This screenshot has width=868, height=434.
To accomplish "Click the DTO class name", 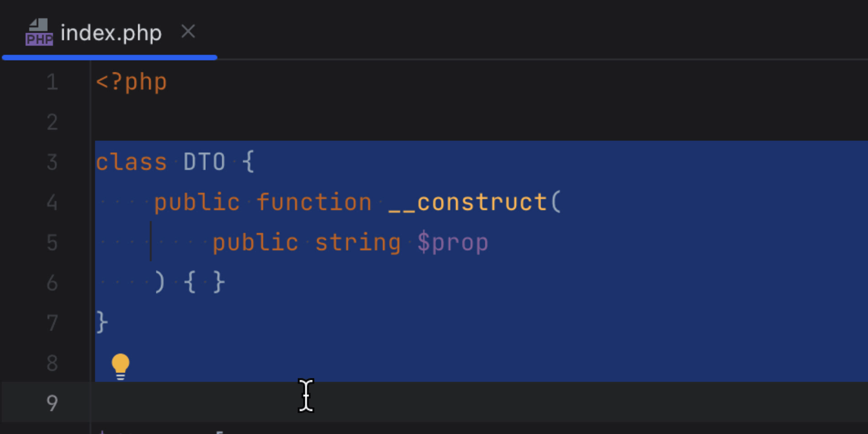I will 204,162.
